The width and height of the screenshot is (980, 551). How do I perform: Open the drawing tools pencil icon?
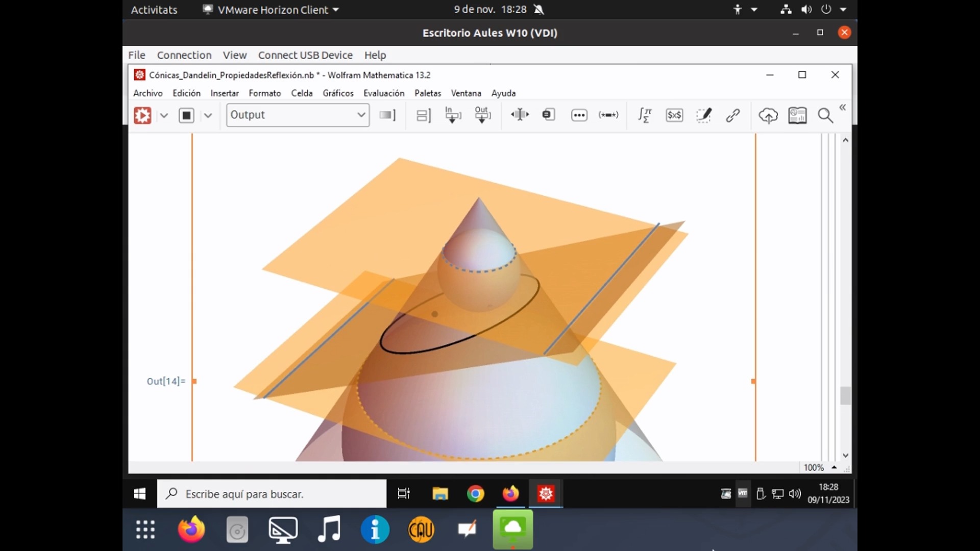(704, 115)
